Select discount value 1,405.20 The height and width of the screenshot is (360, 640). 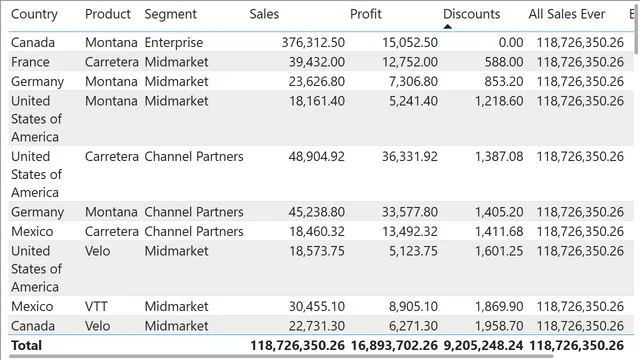(x=499, y=212)
